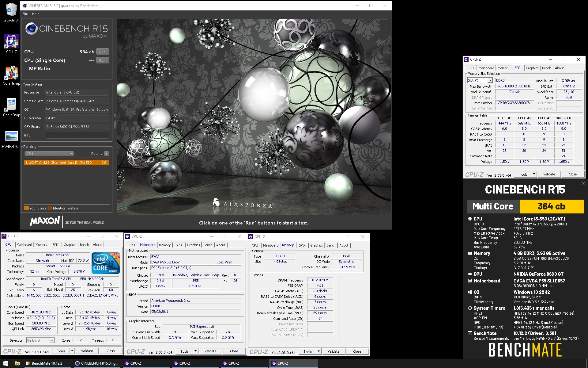588x368 pixels.
Task: Open Tools dropdown arrow in CPU tab CPU-Z window
Action: point(72,351)
